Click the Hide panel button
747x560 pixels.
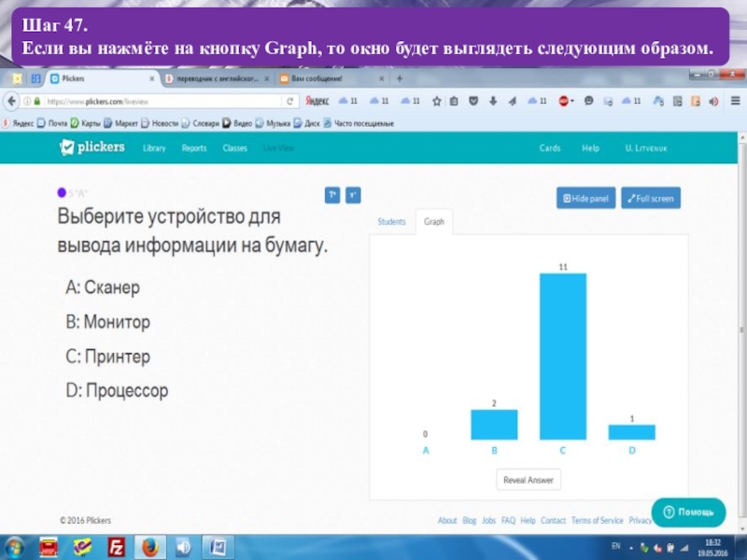point(586,198)
